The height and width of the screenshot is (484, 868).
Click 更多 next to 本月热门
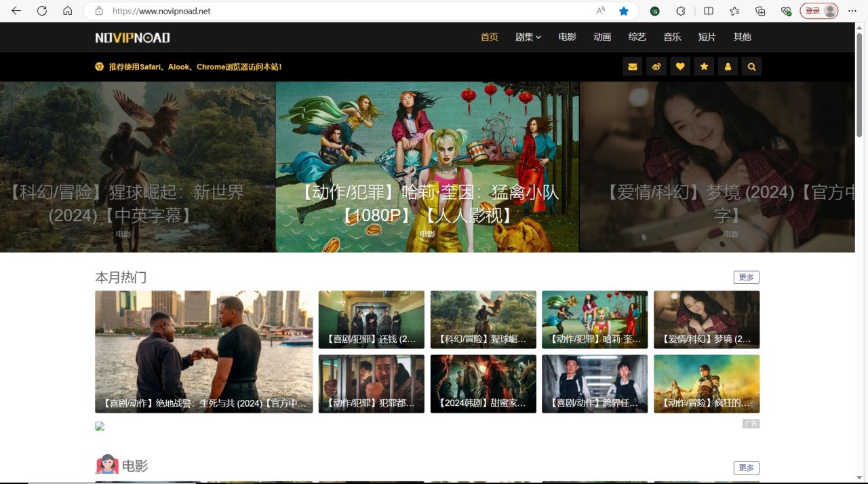click(747, 277)
